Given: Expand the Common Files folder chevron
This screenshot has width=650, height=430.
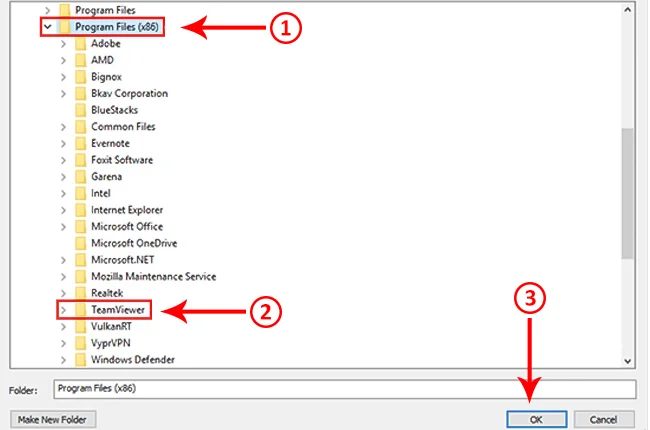Looking at the screenshot, I should [63, 127].
